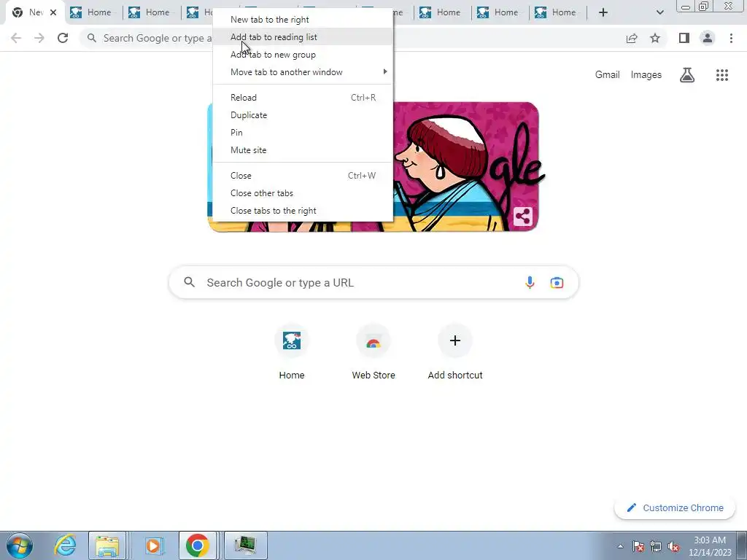Click Chrome icon in taskbar
Screen dimensions: 747x560
(x=197, y=545)
